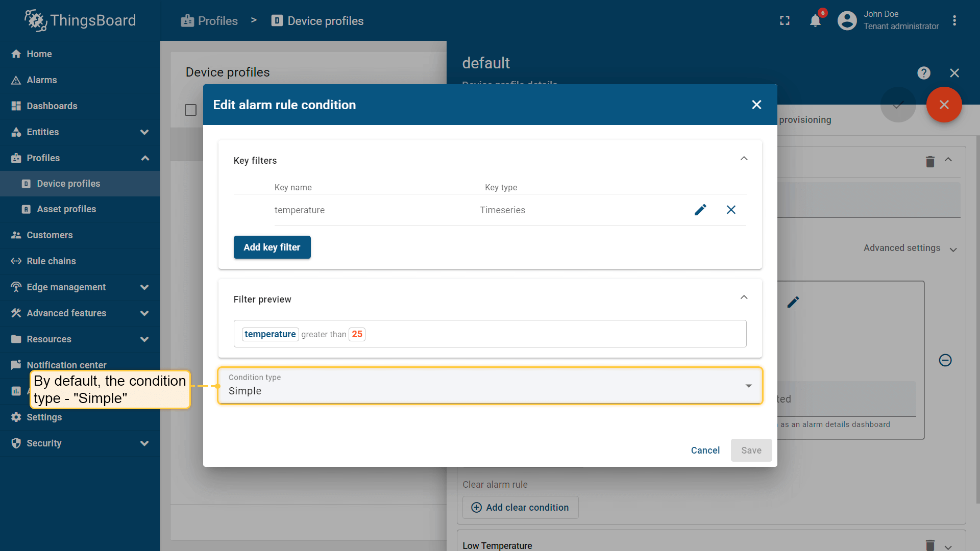Click the help question mark icon
The height and width of the screenshot is (551, 980).
(923, 73)
